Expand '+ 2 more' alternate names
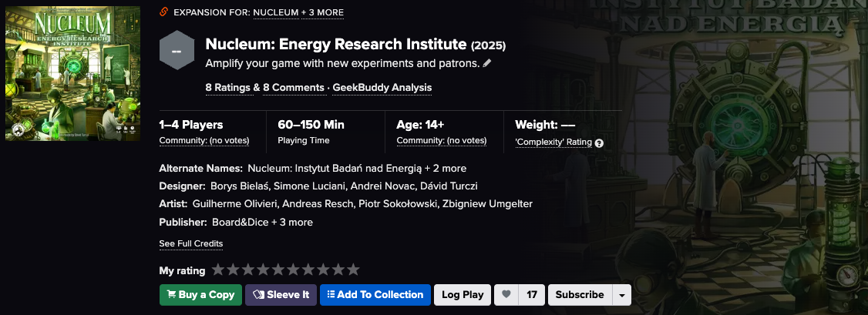868x315 pixels. point(446,168)
